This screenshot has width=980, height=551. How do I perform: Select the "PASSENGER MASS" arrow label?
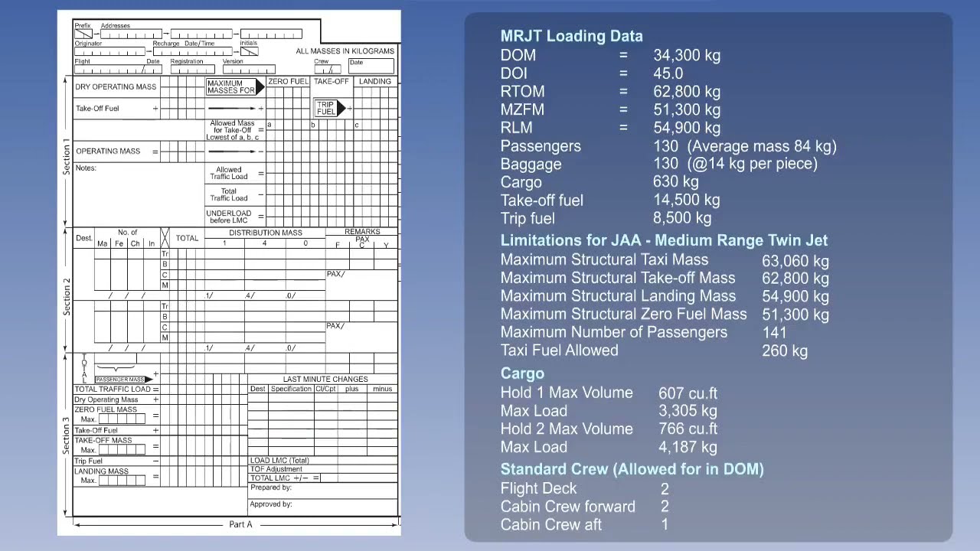coord(123,380)
